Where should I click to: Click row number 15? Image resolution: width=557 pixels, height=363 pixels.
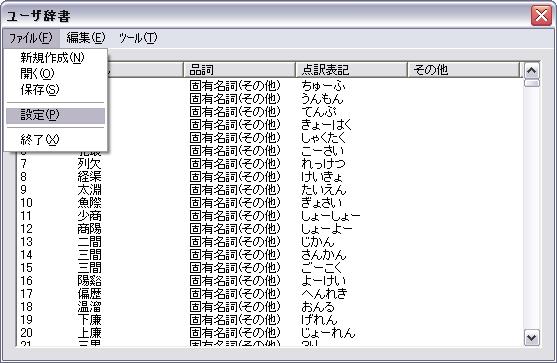(x=26, y=268)
